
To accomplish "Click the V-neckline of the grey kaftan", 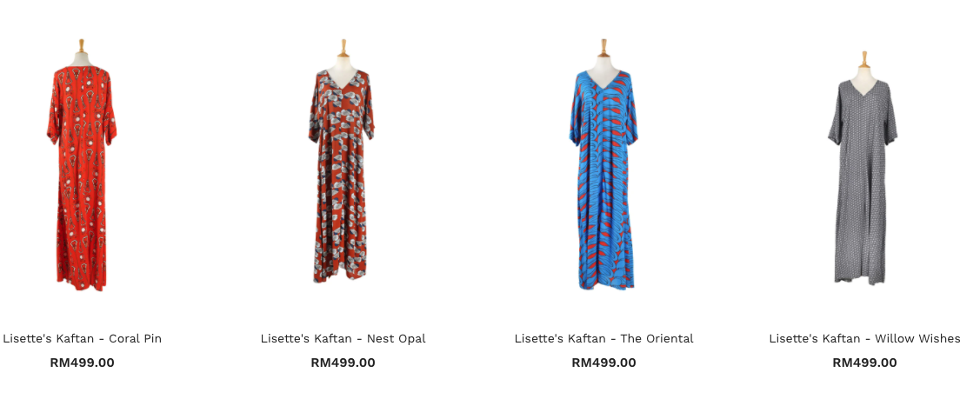I will point(863,89).
